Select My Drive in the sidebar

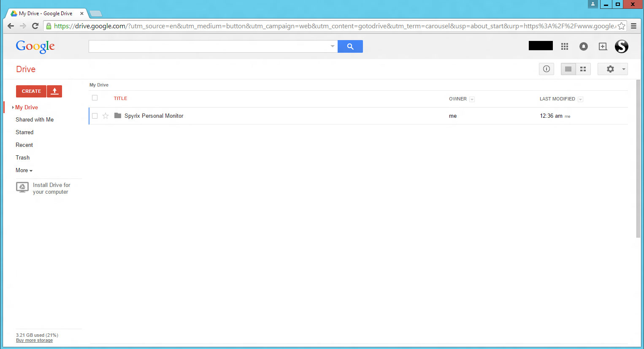[x=27, y=107]
